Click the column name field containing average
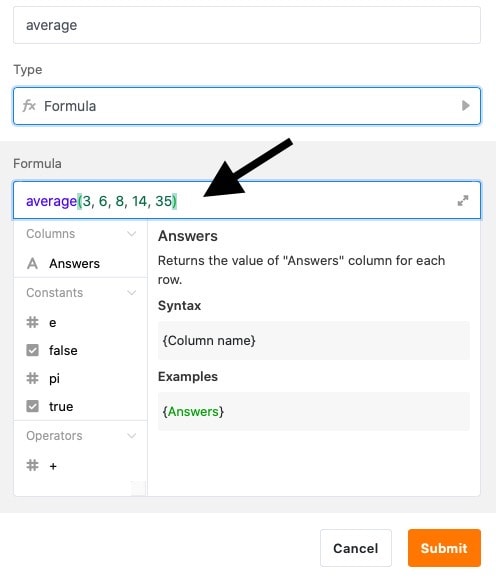 point(247,25)
